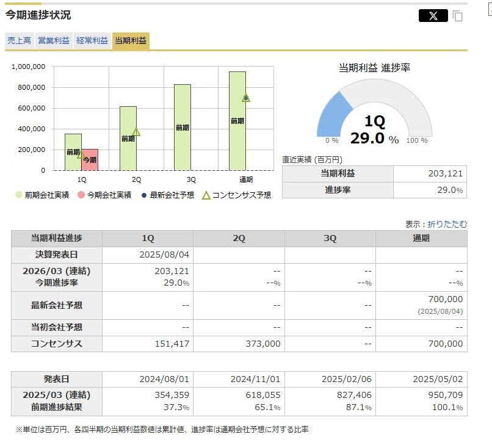The height and width of the screenshot is (448, 492).
Task: Click the 当期利益進捗 table header
Action: [x=57, y=239]
